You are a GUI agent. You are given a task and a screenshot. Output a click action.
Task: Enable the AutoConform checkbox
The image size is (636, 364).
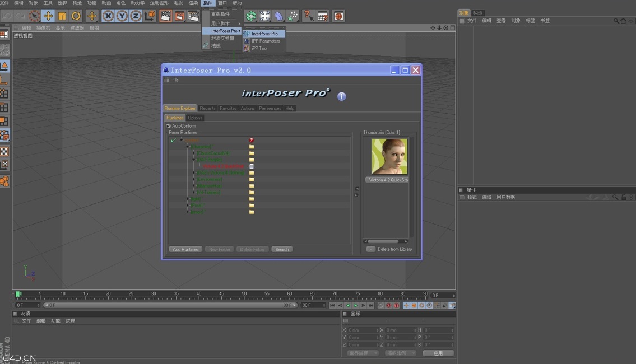pos(168,125)
